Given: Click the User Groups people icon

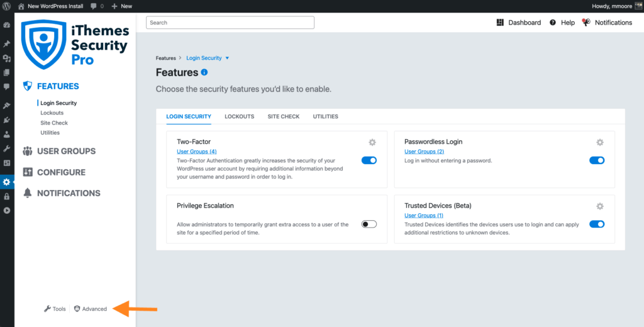Looking at the screenshot, I should click(28, 151).
